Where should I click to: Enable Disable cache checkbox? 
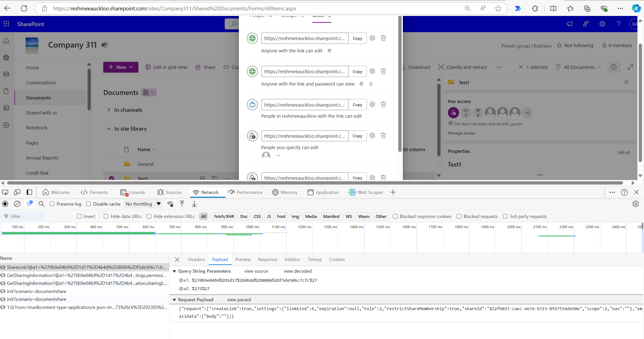click(89, 204)
